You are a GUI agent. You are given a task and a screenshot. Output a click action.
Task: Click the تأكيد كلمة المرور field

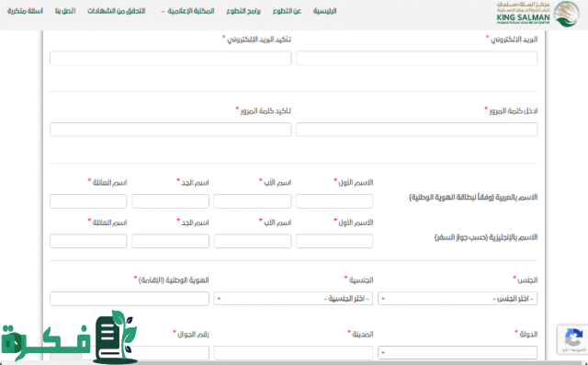tap(170, 130)
